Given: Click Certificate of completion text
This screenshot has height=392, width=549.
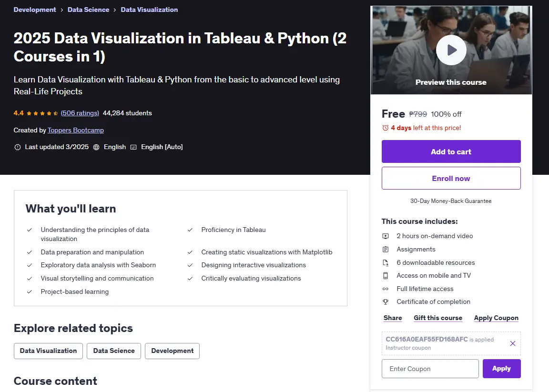Looking at the screenshot, I should 433,302.
